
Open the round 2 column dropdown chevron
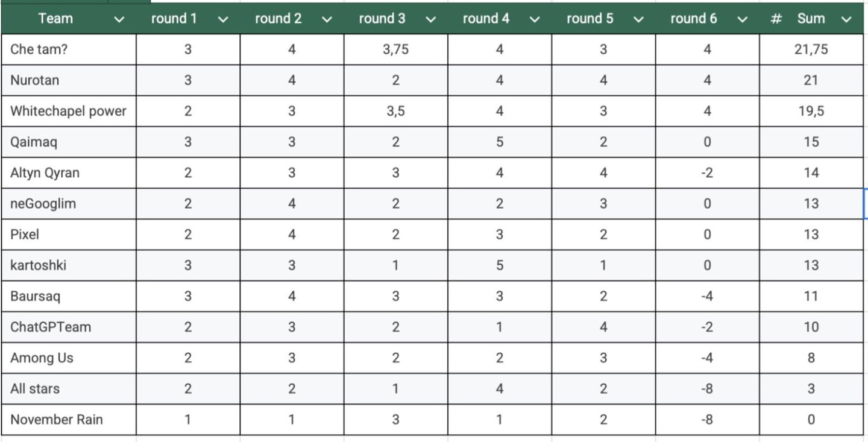click(x=327, y=19)
